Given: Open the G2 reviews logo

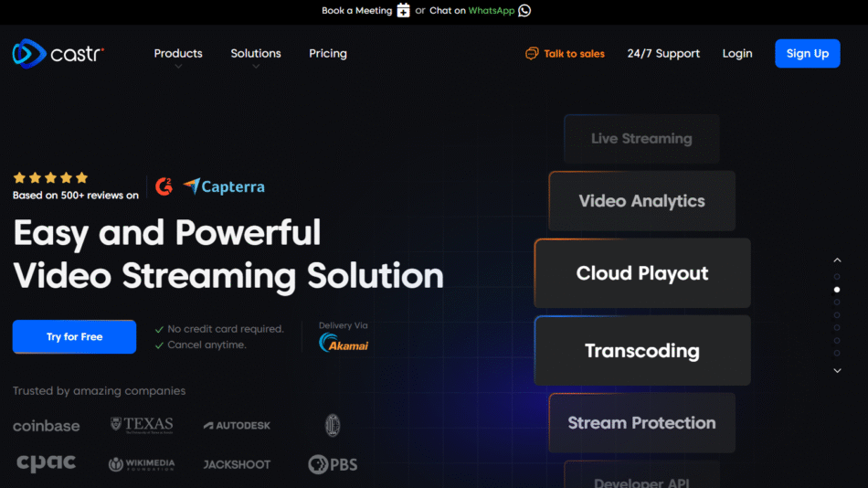Looking at the screenshot, I should pyautogui.click(x=164, y=186).
